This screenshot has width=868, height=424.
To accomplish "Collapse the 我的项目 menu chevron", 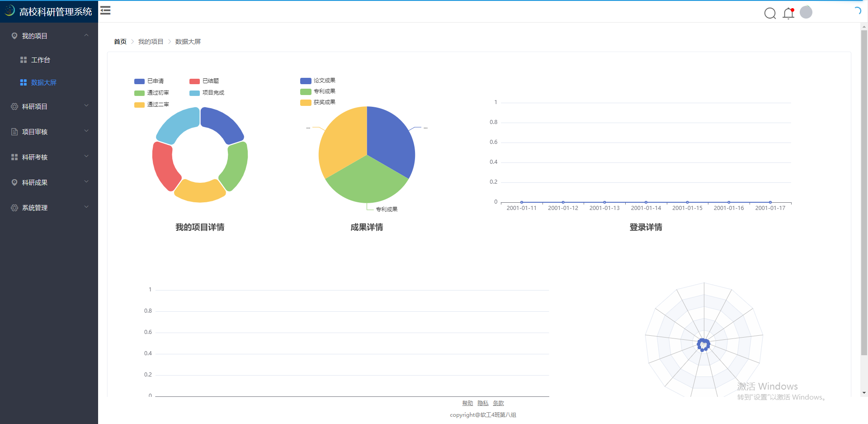I will point(86,35).
